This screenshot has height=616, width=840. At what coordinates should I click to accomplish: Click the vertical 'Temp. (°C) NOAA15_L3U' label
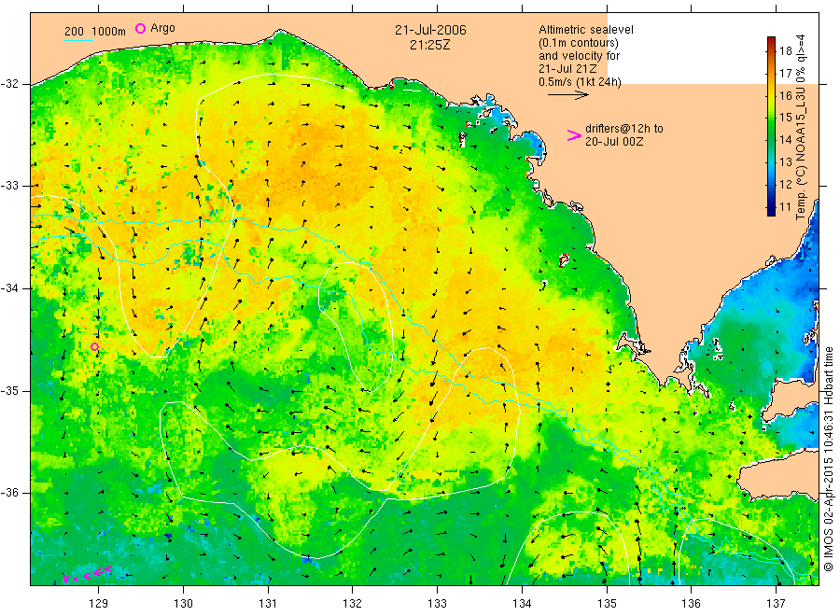click(801, 127)
